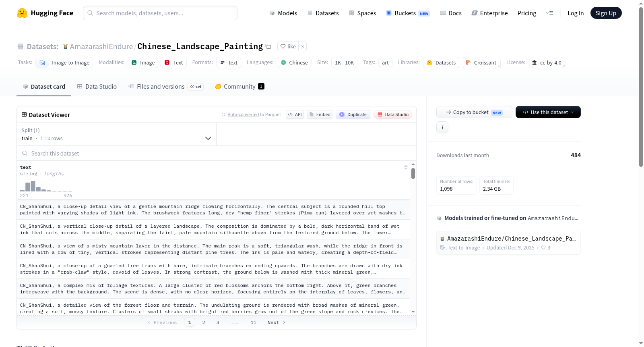Open the more options three-dot menu
The image size is (644, 347).
442,127
